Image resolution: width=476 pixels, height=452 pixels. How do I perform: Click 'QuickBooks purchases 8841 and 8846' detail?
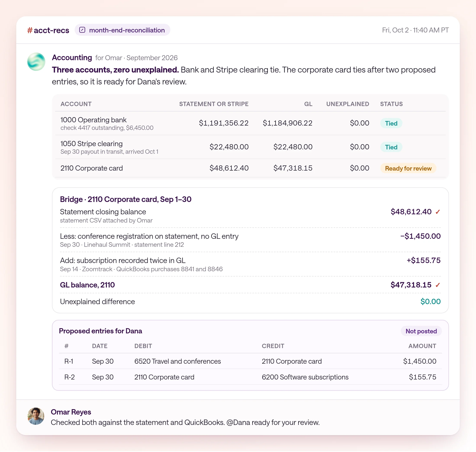point(169,269)
